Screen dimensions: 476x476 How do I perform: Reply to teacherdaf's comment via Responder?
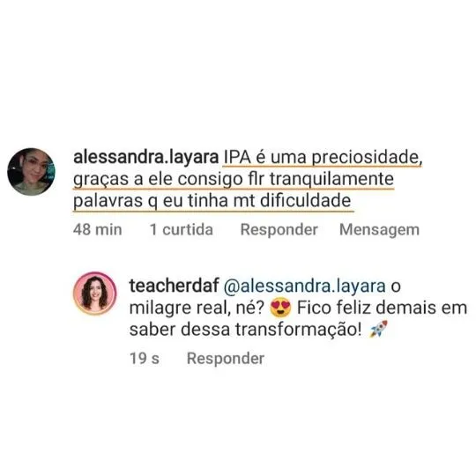point(226,359)
